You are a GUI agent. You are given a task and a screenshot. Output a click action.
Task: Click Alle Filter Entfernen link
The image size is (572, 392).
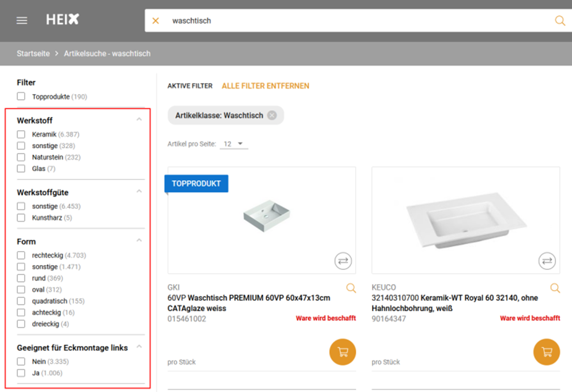coord(265,86)
